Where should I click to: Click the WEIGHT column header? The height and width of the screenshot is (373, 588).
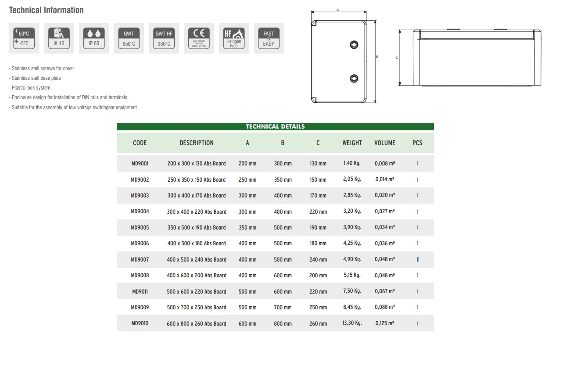pos(352,143)
